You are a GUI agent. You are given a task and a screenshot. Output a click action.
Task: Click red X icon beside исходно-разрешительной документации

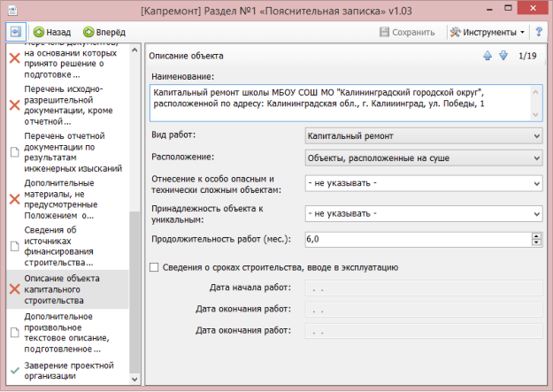click(14, 105)
